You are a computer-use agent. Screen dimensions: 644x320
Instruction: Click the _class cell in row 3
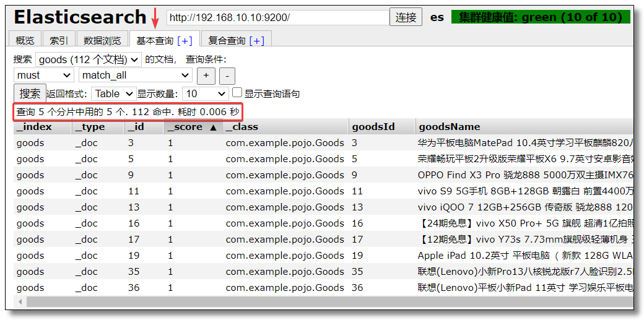pyautogui.click(x=285, y=143)
